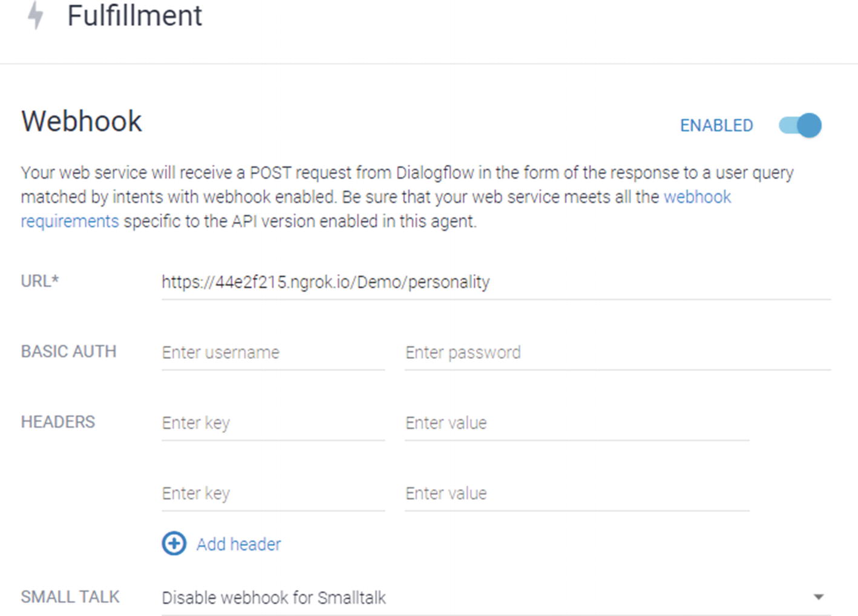Click second header Enter key field
The height and width of the screenshot is (616, 858).
click(x=273, y=493)
